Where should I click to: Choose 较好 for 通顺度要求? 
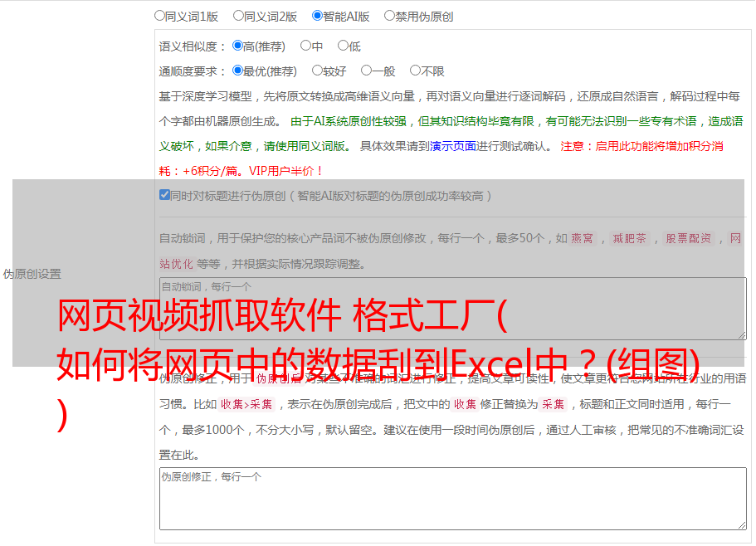point(317,71)
